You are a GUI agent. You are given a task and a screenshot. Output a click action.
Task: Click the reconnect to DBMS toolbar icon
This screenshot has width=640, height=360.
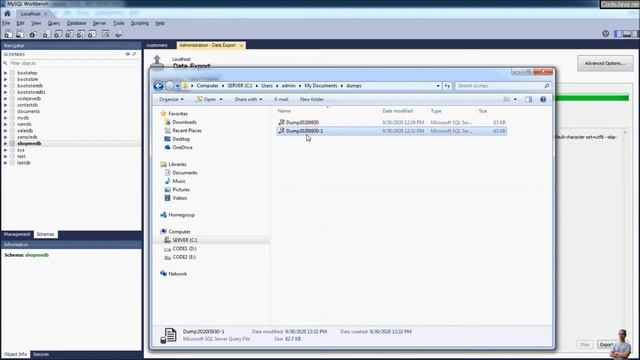(x=118, y=34)
